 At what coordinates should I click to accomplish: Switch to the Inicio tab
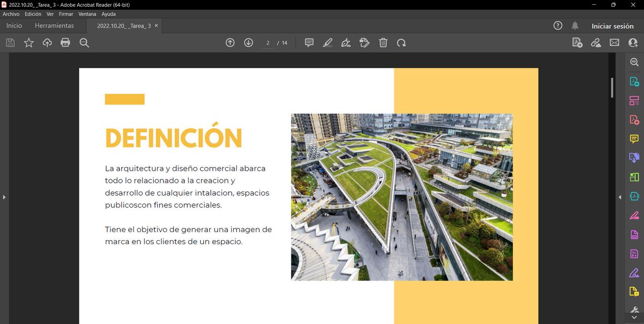click(14, 25)
